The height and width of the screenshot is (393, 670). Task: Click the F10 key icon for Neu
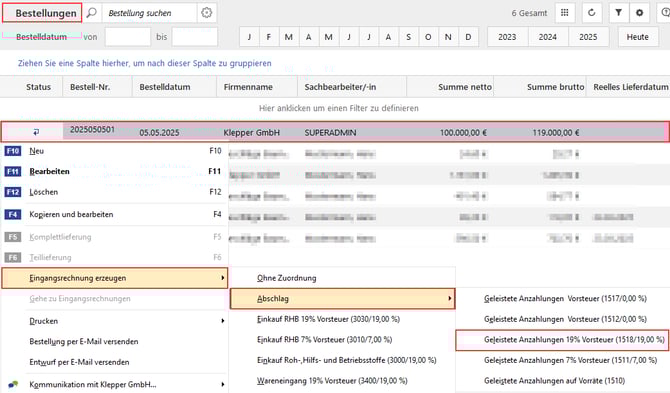point(13,151)
